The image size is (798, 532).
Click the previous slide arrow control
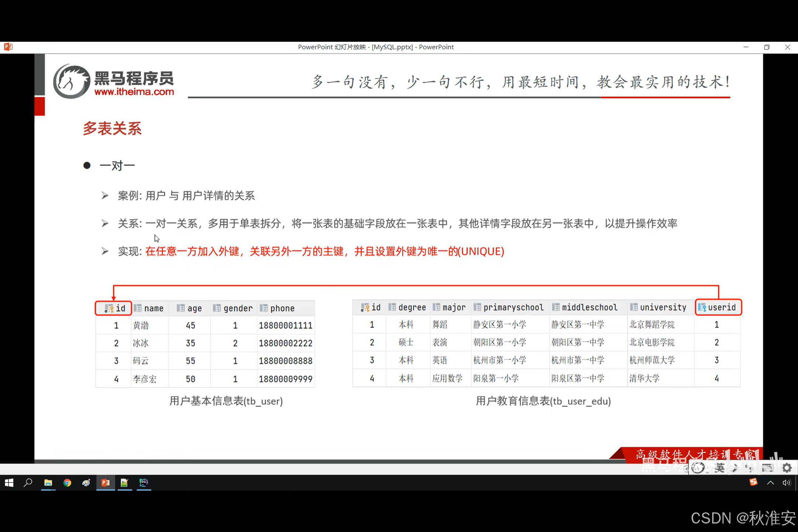pyautogui.click(x=686, y=468)
